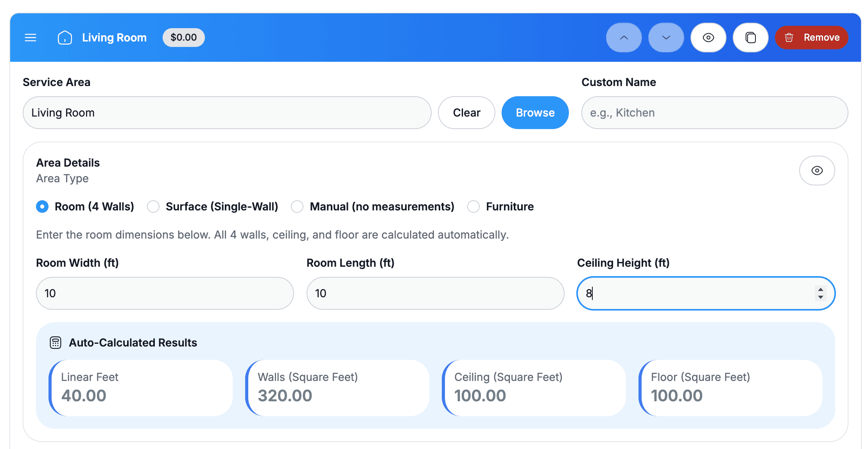
Task: Click the house icon beside Living Room
Action: tap(65, 38)
